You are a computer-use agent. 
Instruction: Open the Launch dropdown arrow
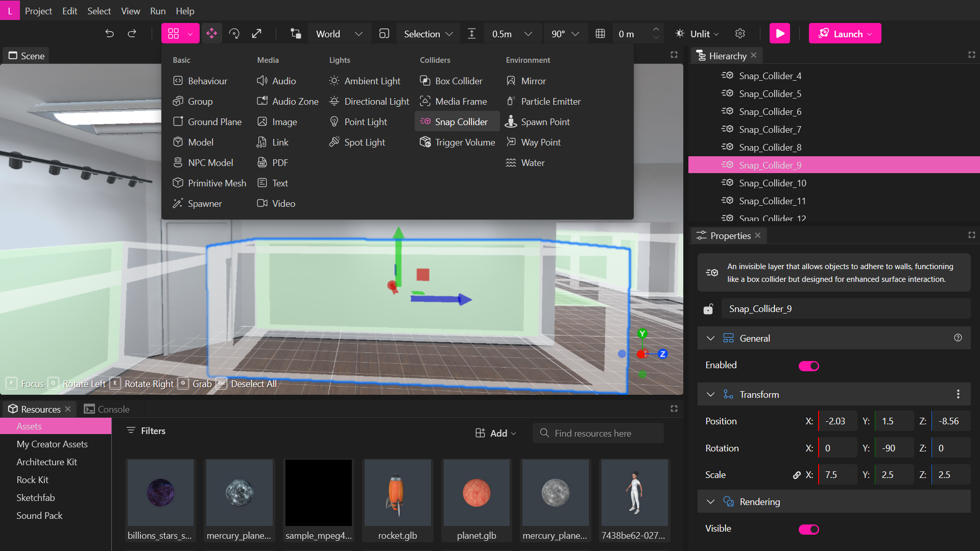[x=870, y=34]
